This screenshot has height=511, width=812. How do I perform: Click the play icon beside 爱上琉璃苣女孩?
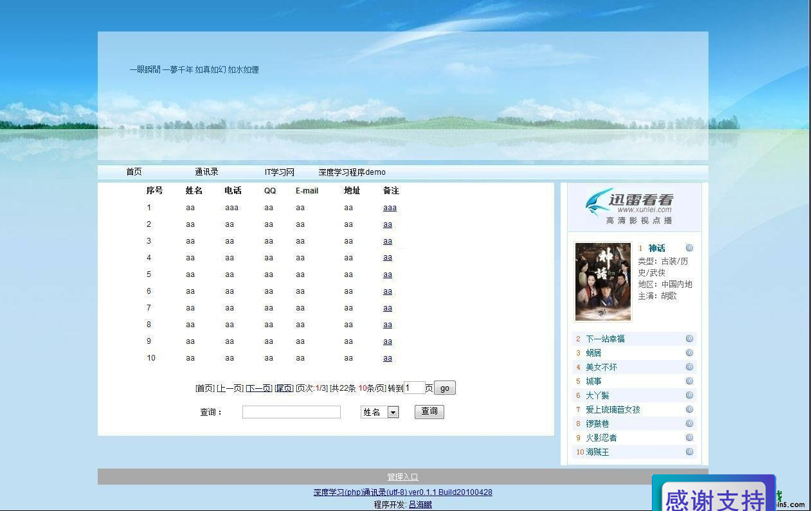pyautogui.click(x=689, y=409)
